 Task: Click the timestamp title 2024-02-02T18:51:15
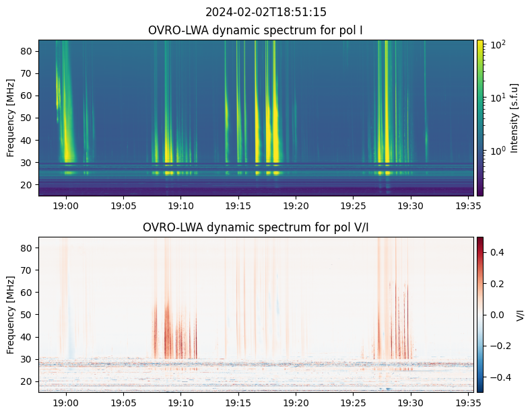(x=266, y=12)
